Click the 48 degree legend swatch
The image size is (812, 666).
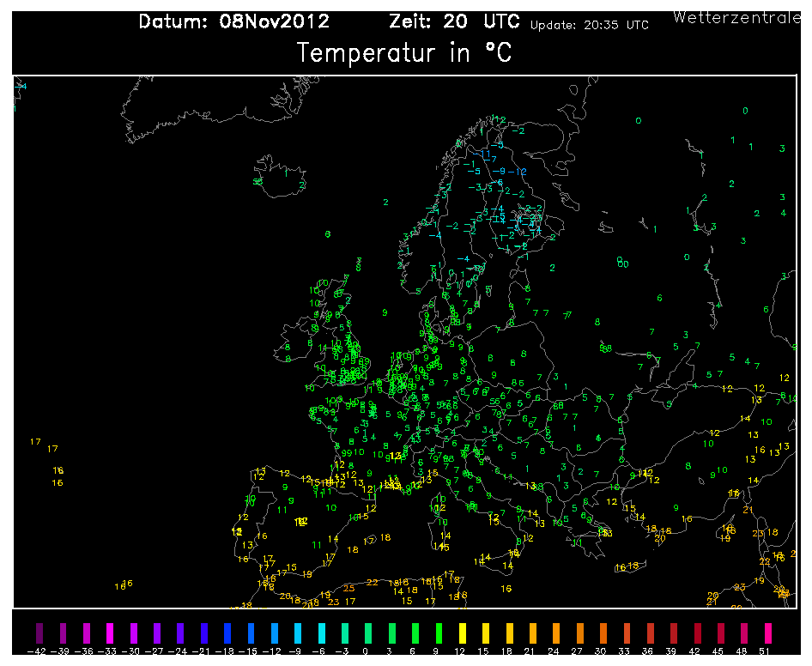[x=744, y=633]
